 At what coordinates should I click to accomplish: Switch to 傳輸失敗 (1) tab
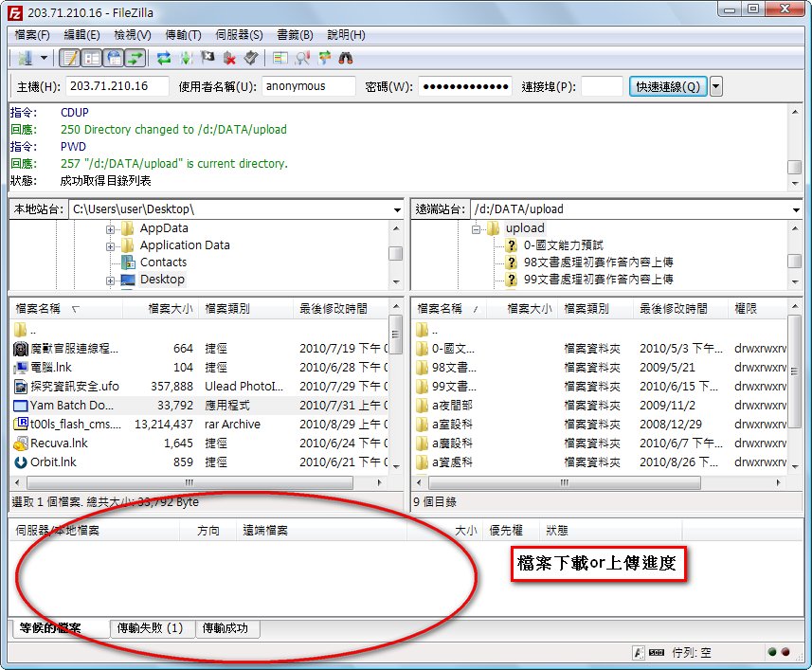tap(153, 628)
